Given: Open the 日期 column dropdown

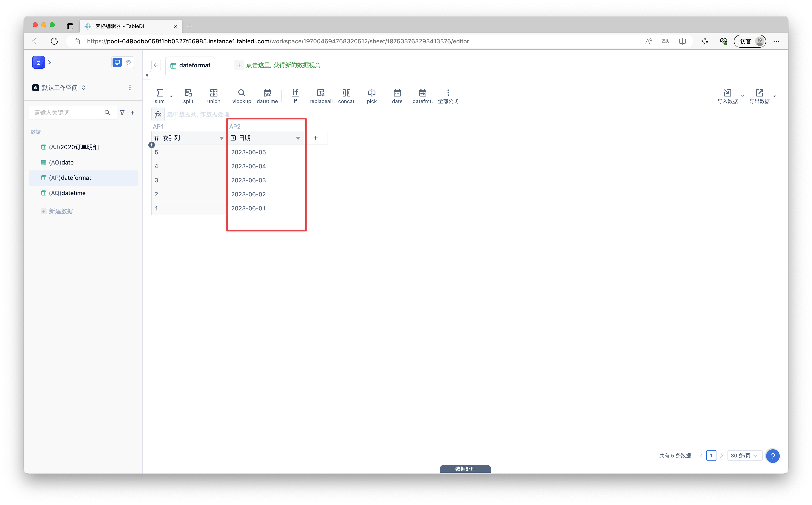Looking at the screenshot, I should coord(298,138).
